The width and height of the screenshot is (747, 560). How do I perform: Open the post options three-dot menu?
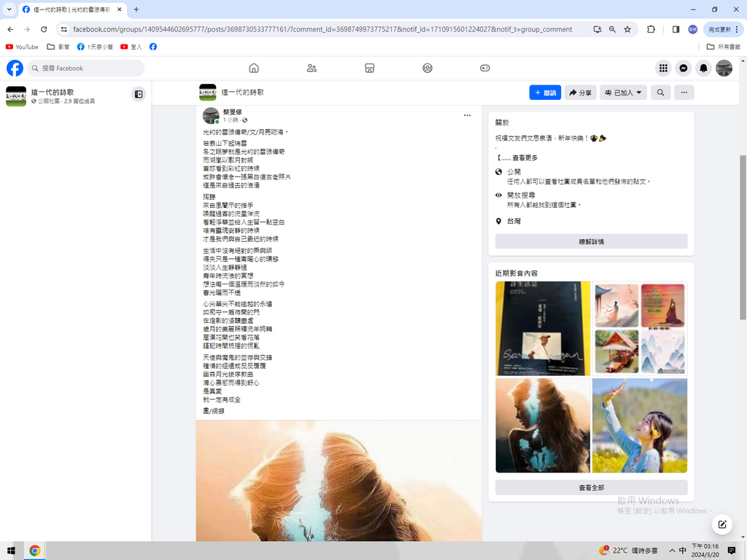pyautogui.click(x=467, y=115)
